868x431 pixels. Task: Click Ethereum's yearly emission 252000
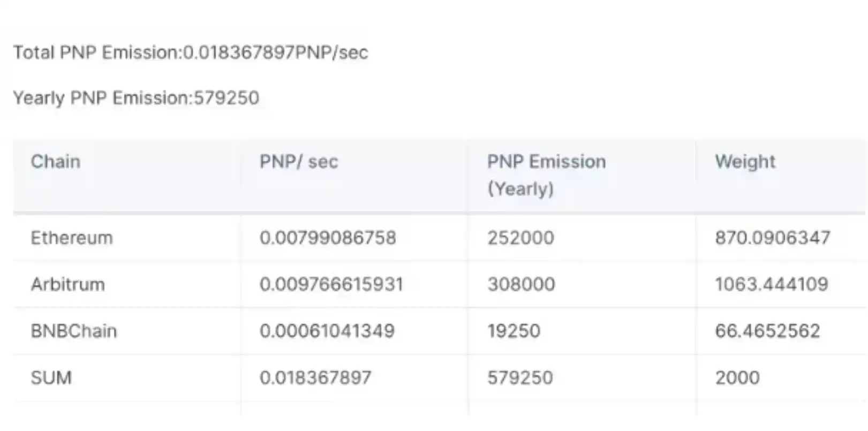pyautogui.click(x=520, y=238)
